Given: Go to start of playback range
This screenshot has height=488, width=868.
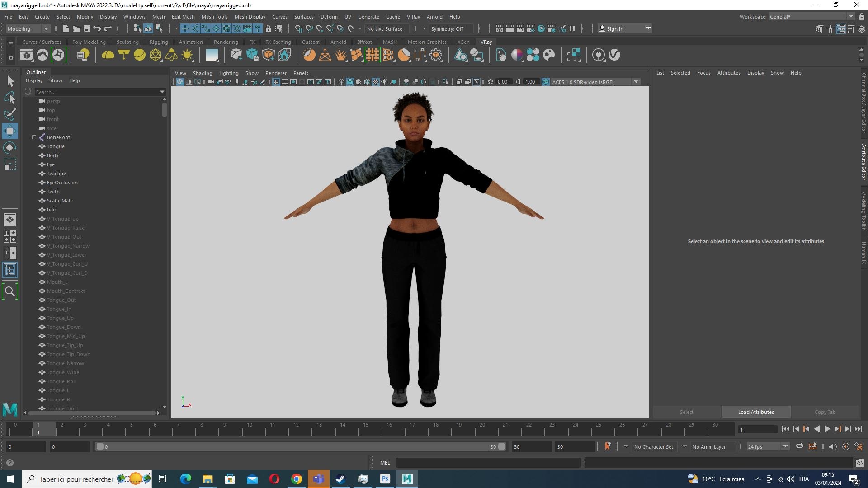Looking at the screenshot, I should [785, 429].
